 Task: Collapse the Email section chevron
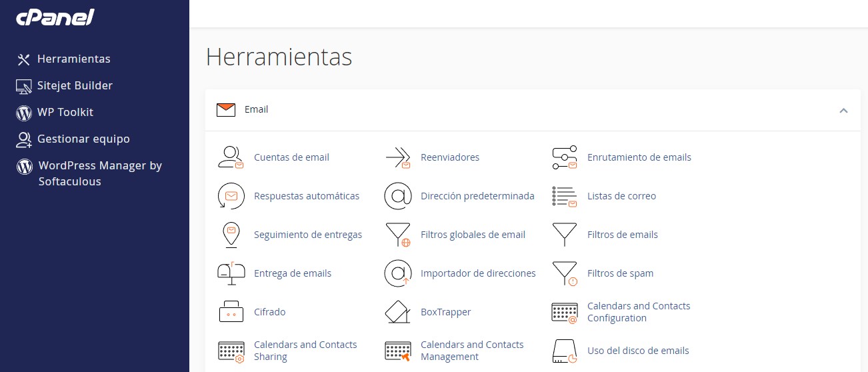click(843, 110)
